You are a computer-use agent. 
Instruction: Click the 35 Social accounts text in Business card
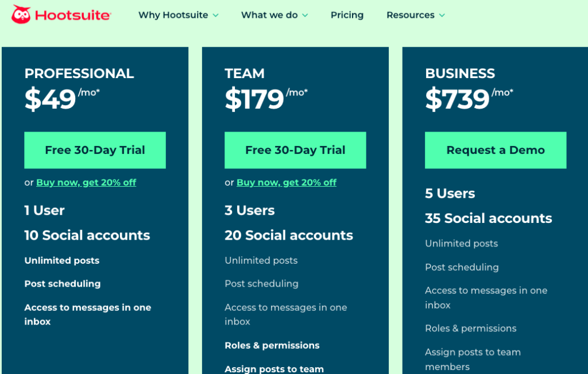coord(488,218)
